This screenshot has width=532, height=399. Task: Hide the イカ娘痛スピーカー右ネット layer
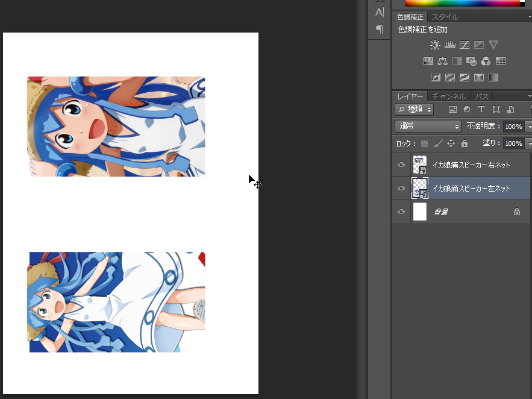[x=401, y=165]
